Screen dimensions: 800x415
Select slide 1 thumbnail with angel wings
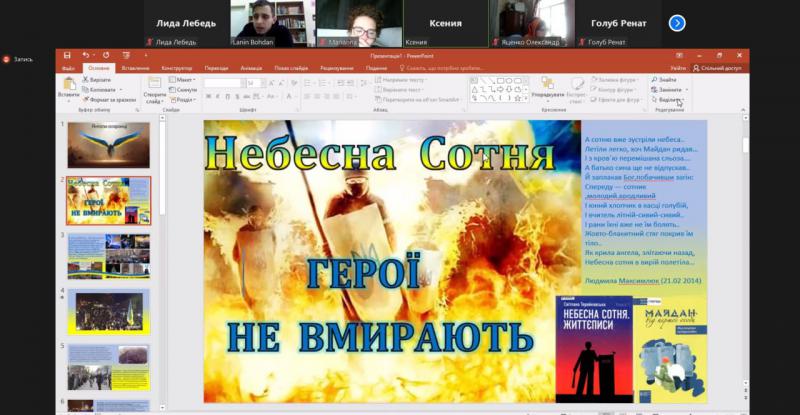pos(109,145)
